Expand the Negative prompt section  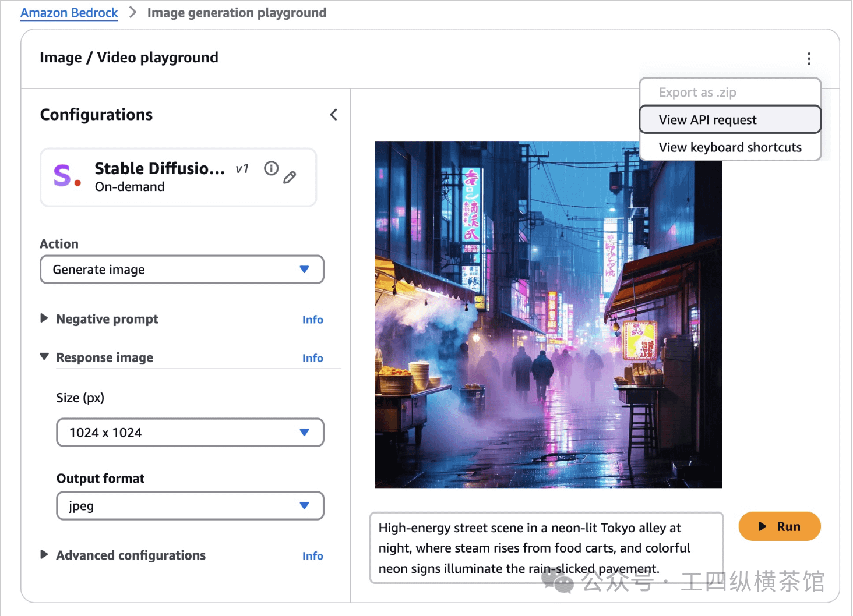44,318
